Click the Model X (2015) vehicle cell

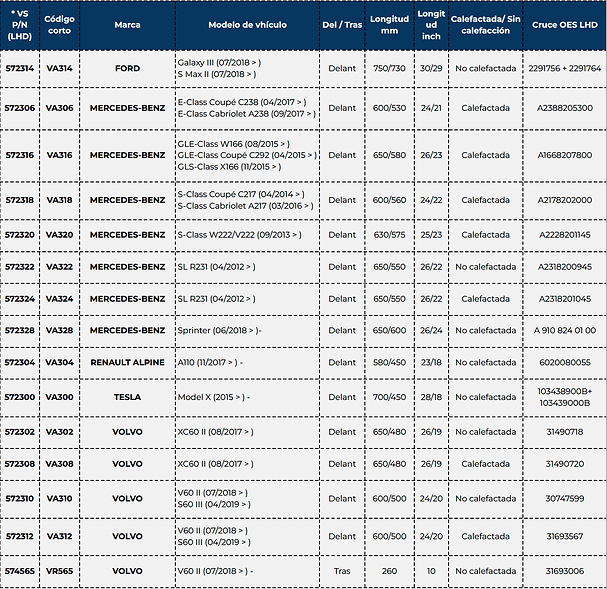tap(213, 397)
